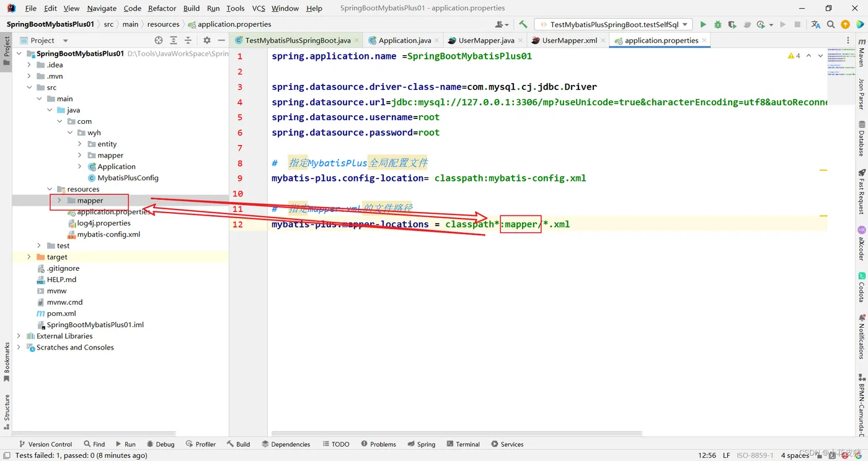
Task: Open the Json Parser side panel
Action: pyautogui.click(x=861, y=94)
